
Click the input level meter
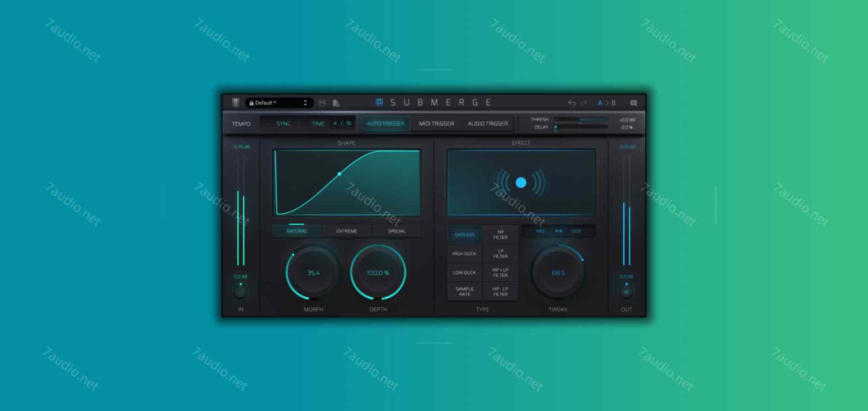(241, 210)
